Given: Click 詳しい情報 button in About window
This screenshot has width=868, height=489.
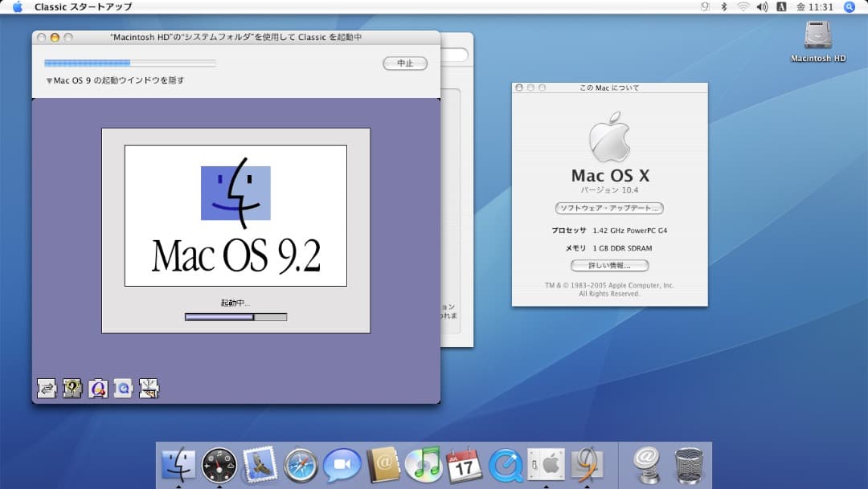Looking at the screenshot, I should [609, 266].
